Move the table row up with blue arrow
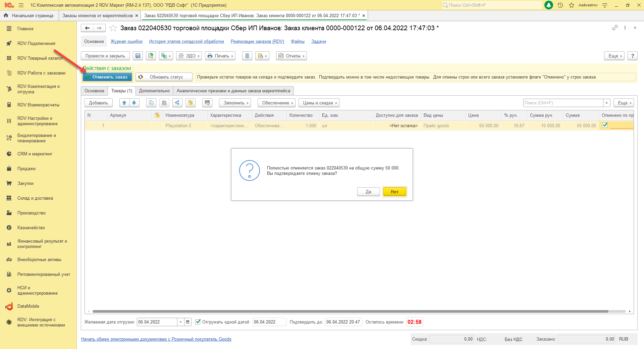 coord(124,103)
